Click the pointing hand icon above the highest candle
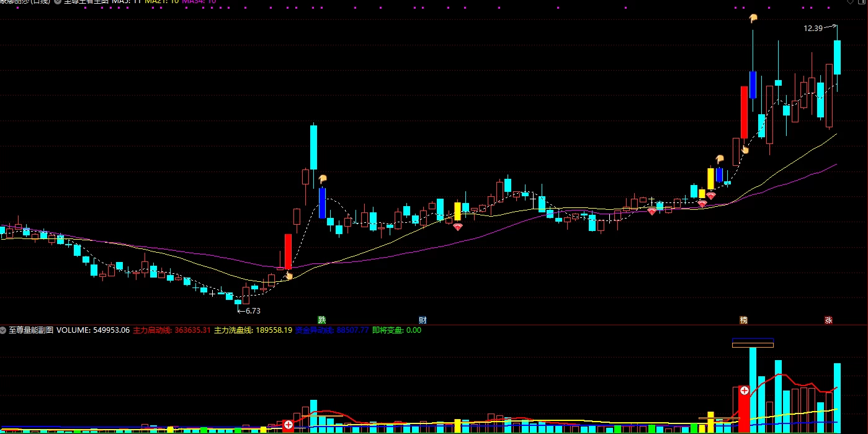868x434 pixels. coord(753,19)
